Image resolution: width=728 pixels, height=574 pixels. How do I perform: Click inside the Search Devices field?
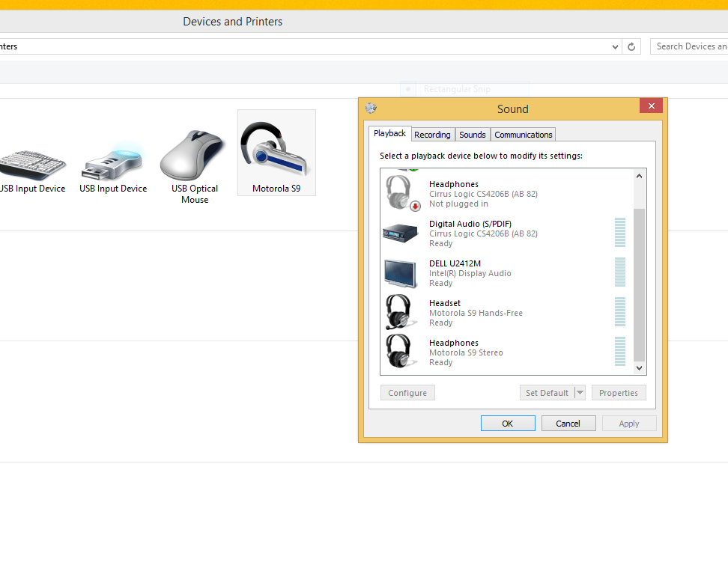[x=693, y=46]
